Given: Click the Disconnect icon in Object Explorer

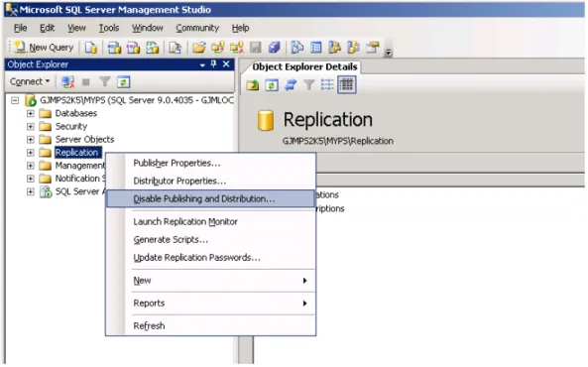Looking at the screenshot, I should tap(67, 81).
